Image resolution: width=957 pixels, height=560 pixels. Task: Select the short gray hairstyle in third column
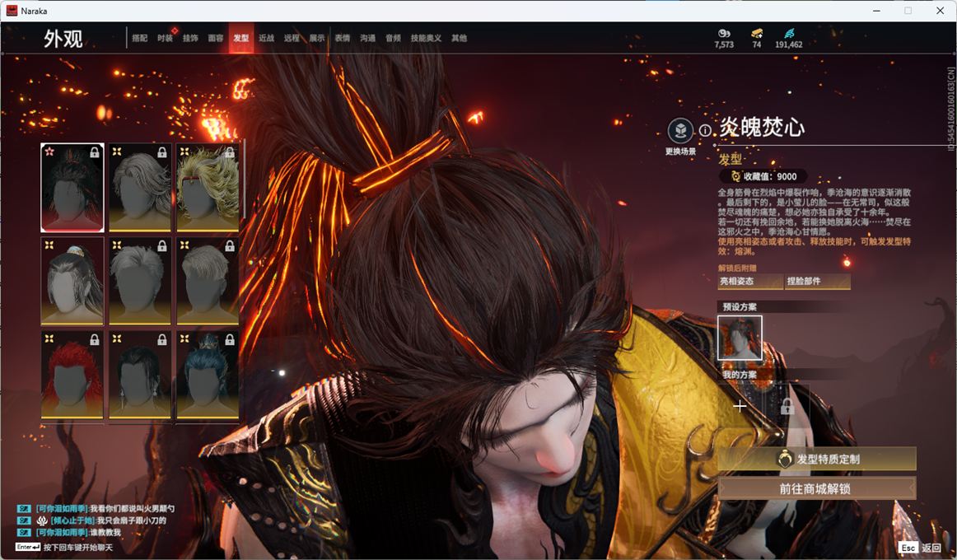pos(208,281)
